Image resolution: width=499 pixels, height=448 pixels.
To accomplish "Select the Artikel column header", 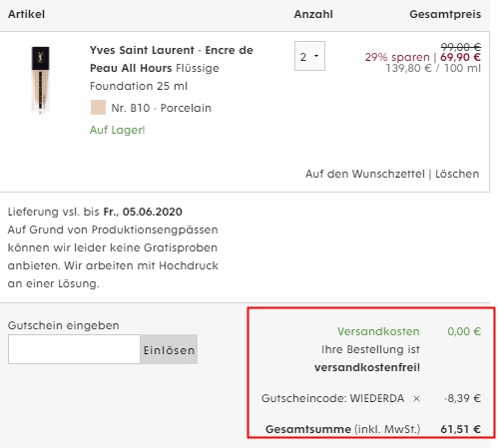I will 26,14.
